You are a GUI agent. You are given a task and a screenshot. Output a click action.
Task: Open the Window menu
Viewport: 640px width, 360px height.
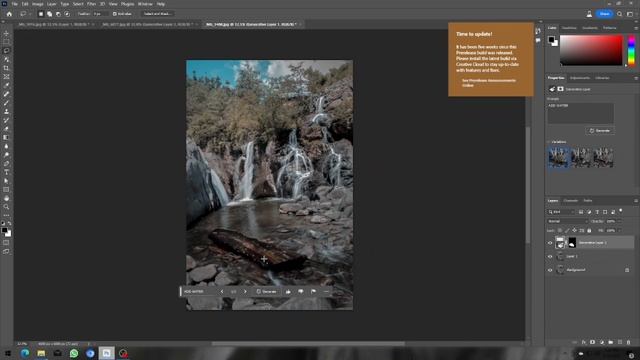[x=145, y=4]
